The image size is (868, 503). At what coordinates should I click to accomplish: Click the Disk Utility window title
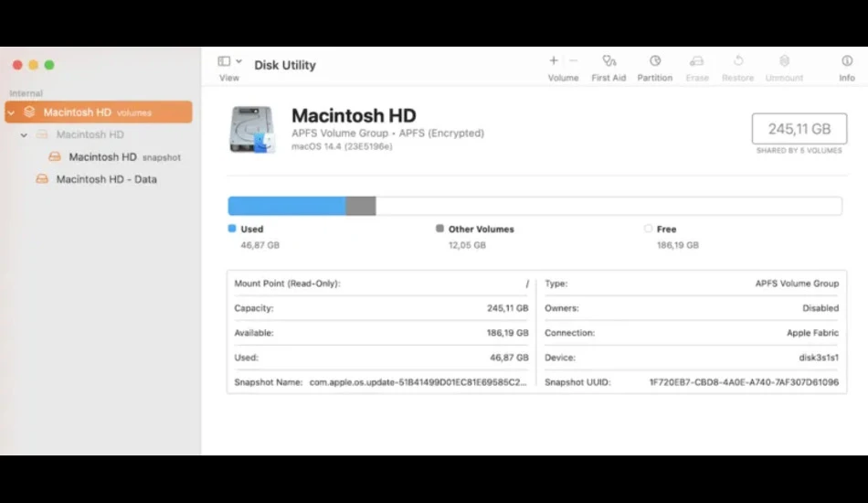click(285, 65)
